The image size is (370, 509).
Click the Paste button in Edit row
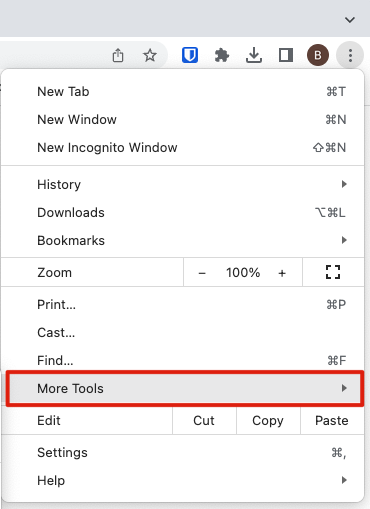click(x=332, y=421)
